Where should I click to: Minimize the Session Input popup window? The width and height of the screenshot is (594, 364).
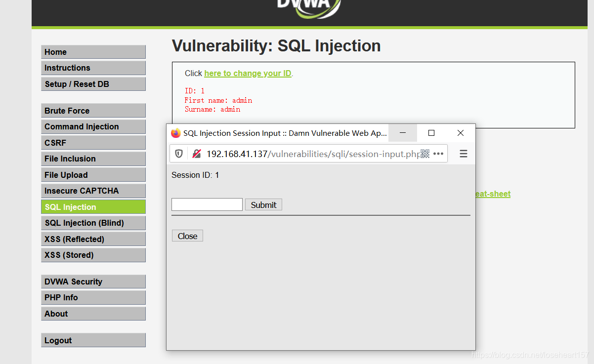(403, 133)
